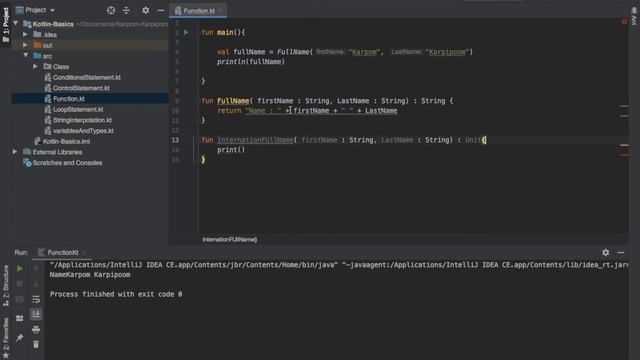Click "Karpom" string argument
The image size is (640, 360).
[364, 52]
